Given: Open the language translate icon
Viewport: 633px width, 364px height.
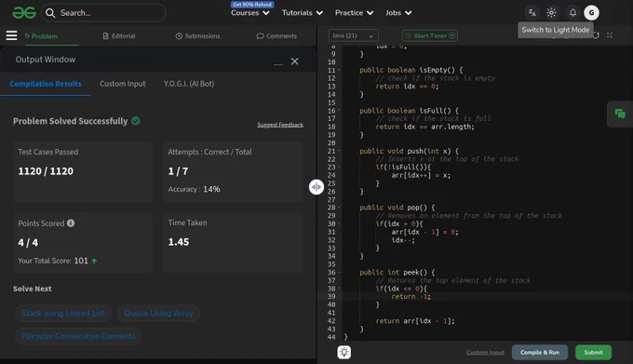Looking at the screenshot, I should (x=532, y=13).
